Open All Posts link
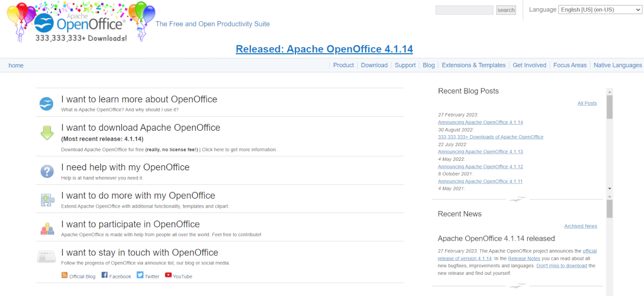The image size is (644, 296). (x=587, y=103)
